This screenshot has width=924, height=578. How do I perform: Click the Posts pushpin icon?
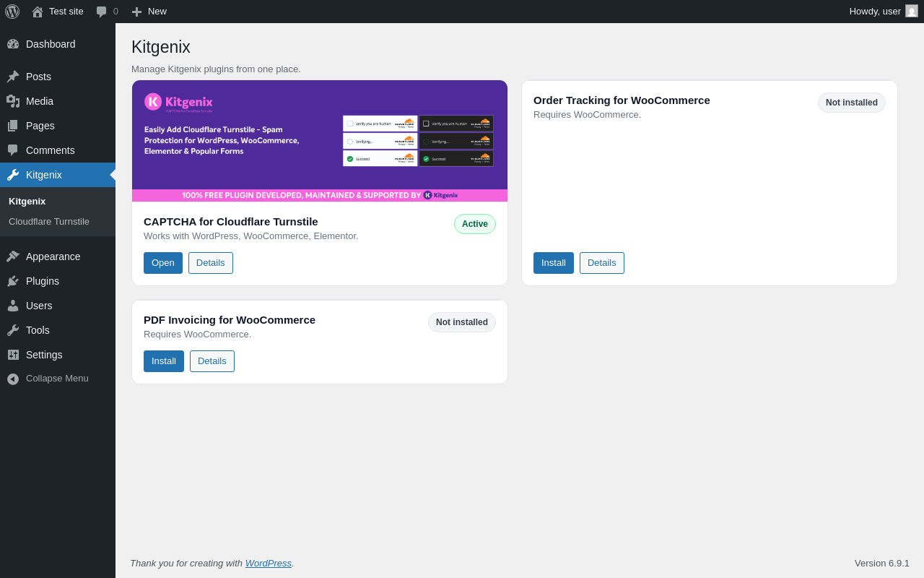click(x=13, y=77)
